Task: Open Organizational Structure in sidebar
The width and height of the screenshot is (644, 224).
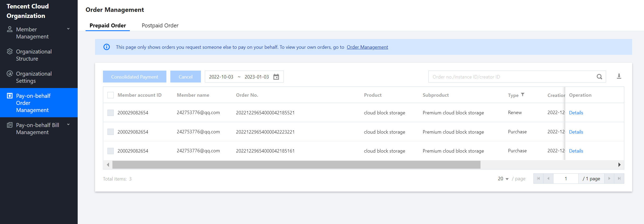Action: tap(34, 55)
